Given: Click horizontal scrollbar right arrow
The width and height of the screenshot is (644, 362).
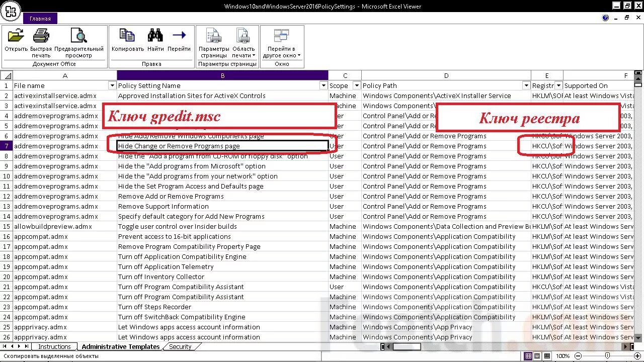Looking at the screenshot, I should 626,346.
